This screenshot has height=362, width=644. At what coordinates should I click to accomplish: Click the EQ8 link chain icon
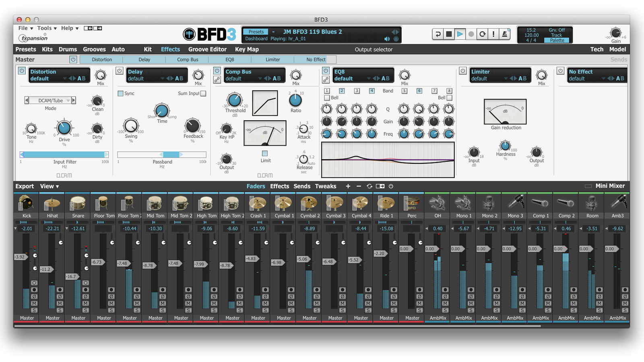pyautogui.click(x=326, y=80)
